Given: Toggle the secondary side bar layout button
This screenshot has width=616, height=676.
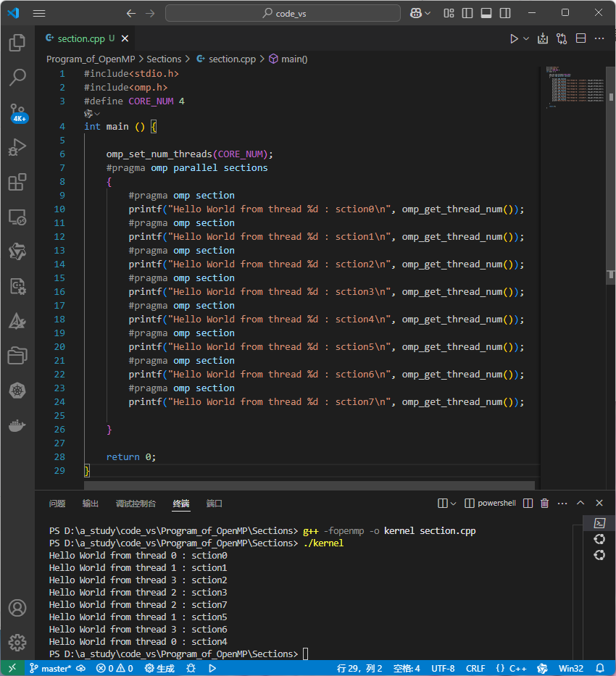Looking at the screenshot, I should (505, 13).
